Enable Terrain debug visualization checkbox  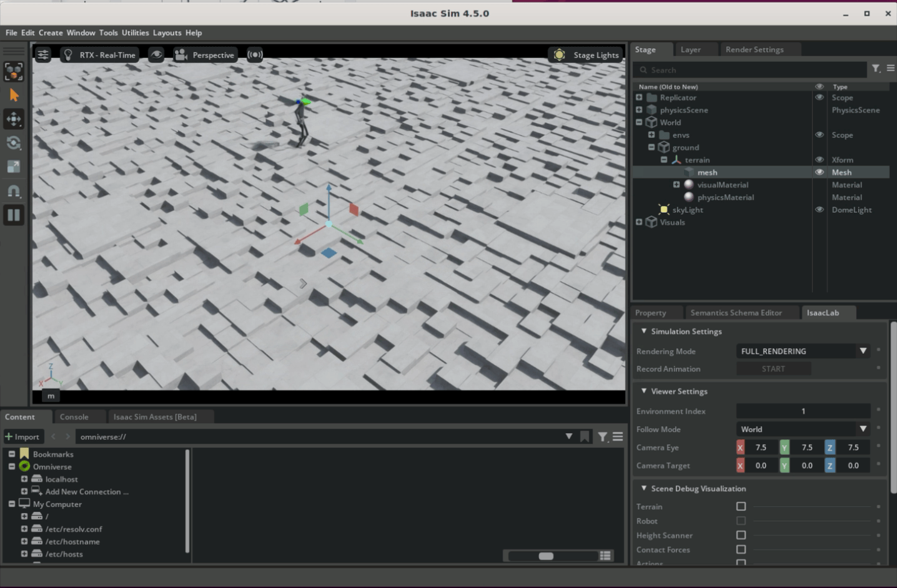tap(741, 506)
